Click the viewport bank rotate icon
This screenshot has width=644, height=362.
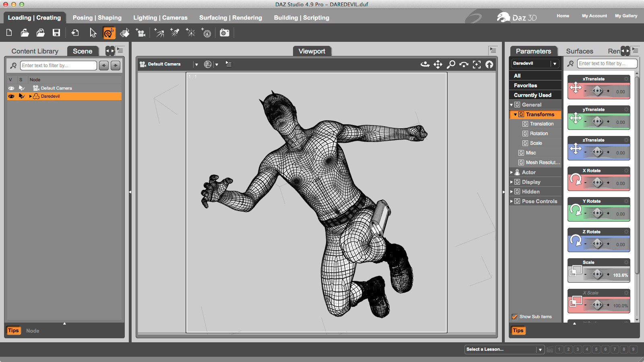[464, 64]
